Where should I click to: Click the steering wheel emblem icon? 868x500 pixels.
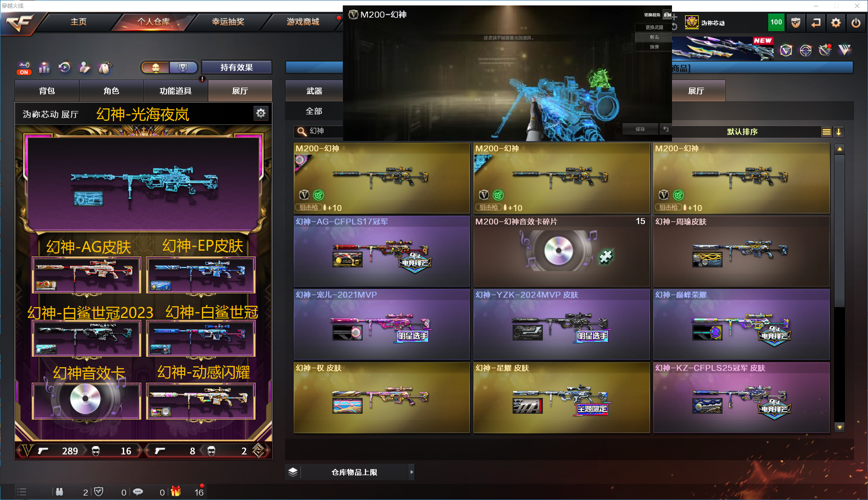click(806, 50)
